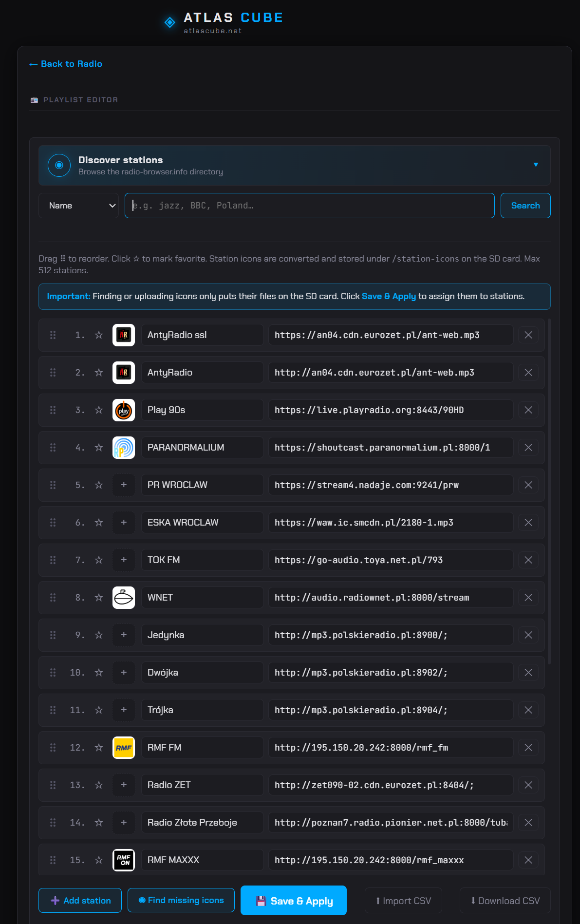Viewport: 580px width, 924px height.
Task: Change the Play 90s station icon
Action: click(124, 410)
